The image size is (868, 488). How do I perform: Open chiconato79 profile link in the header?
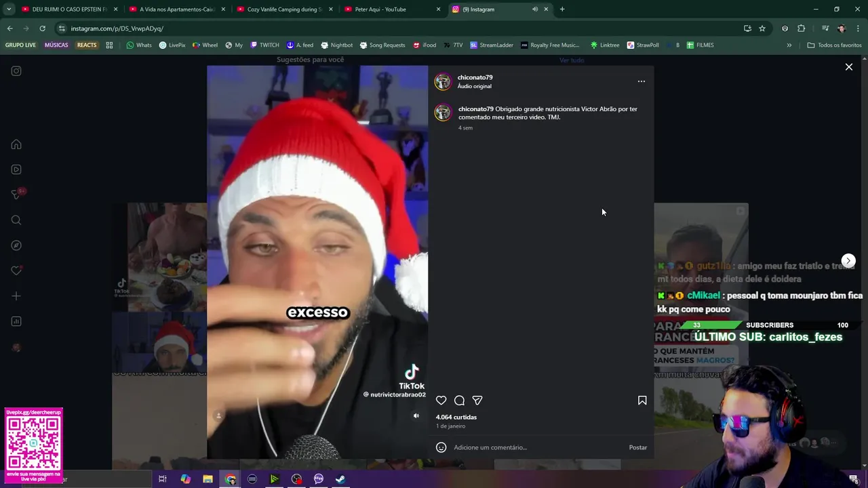[475, 77]
